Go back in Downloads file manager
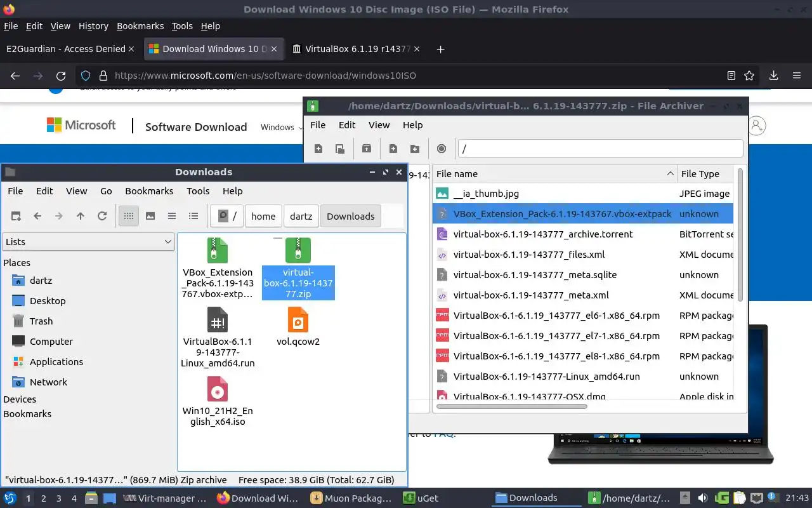The image size is (812, 508). [37, 216]
